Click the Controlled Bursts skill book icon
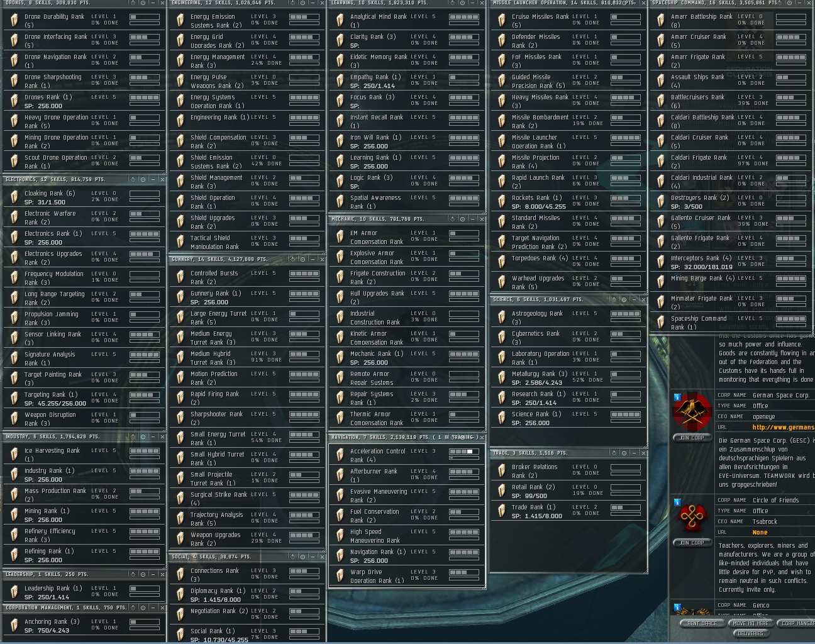 [x=180, y=277]
